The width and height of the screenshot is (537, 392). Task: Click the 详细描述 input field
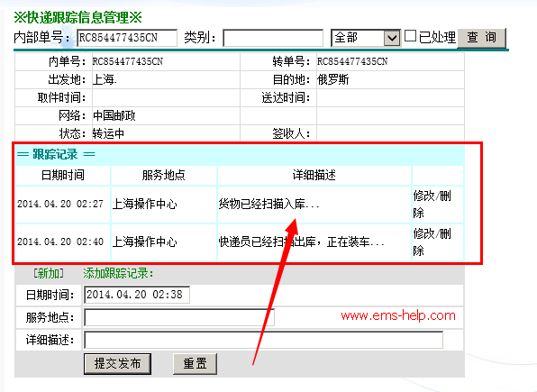pyautogui.click(x=263, y=340)
